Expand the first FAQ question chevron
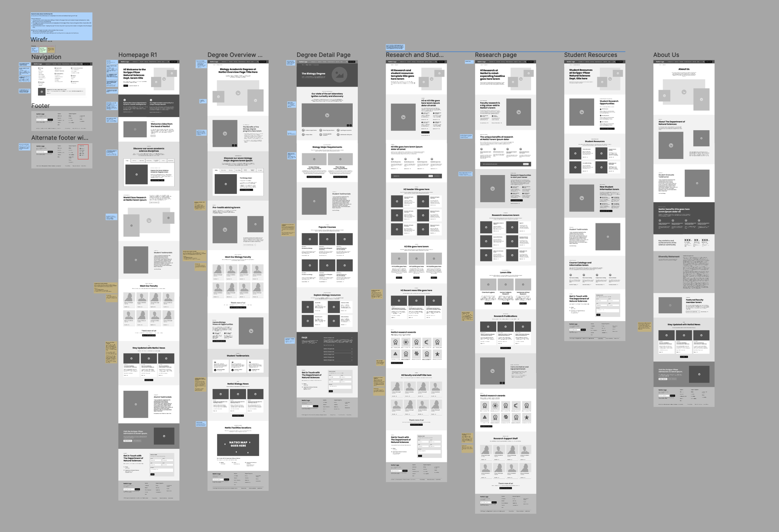The width and height of the screenshot is (779, 532). coord(351,338)
